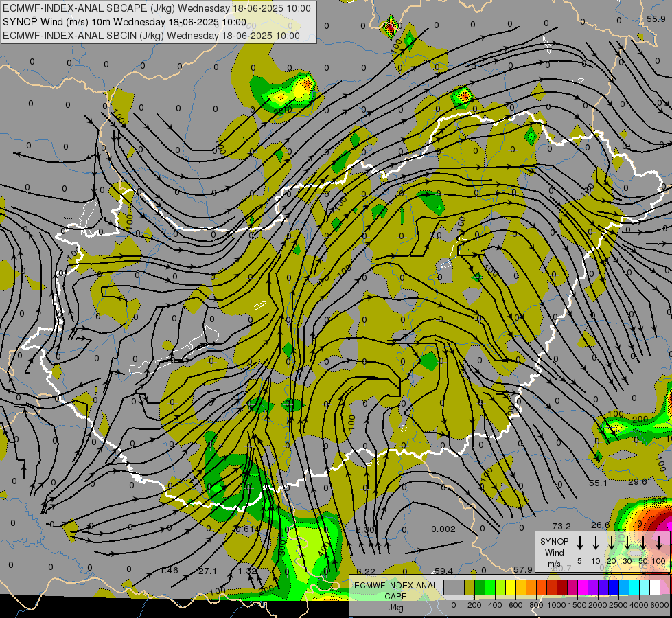Select the 0.002 value on the map

(x=443, y=529)
